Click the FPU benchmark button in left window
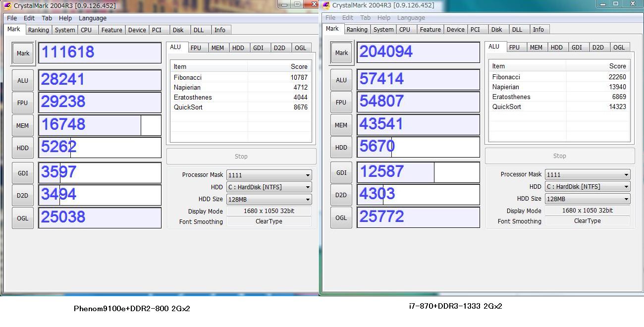The height and width of the screenshot is (327, 644). 23,103
